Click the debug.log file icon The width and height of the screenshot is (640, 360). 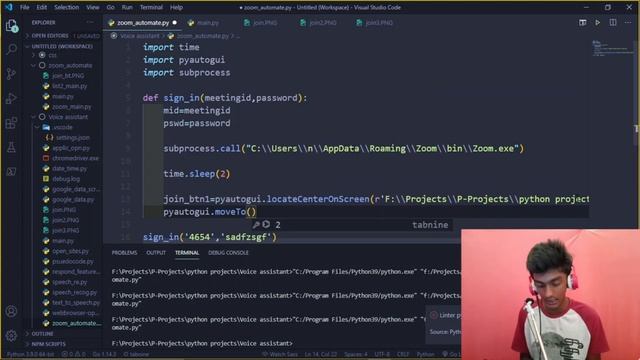[x=46, y=179]
